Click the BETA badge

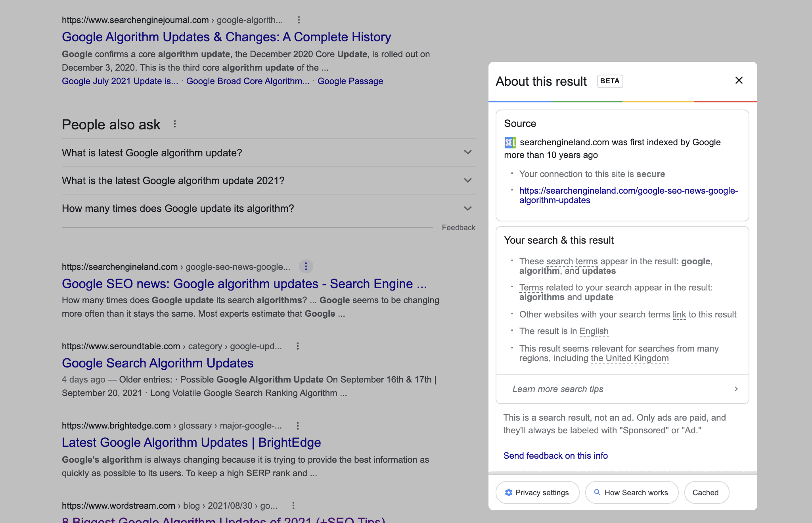(610, 81)
